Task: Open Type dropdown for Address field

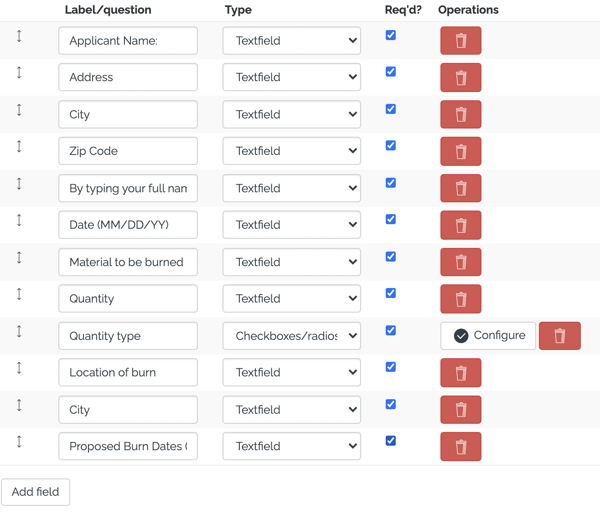Action: coord(292,77)
